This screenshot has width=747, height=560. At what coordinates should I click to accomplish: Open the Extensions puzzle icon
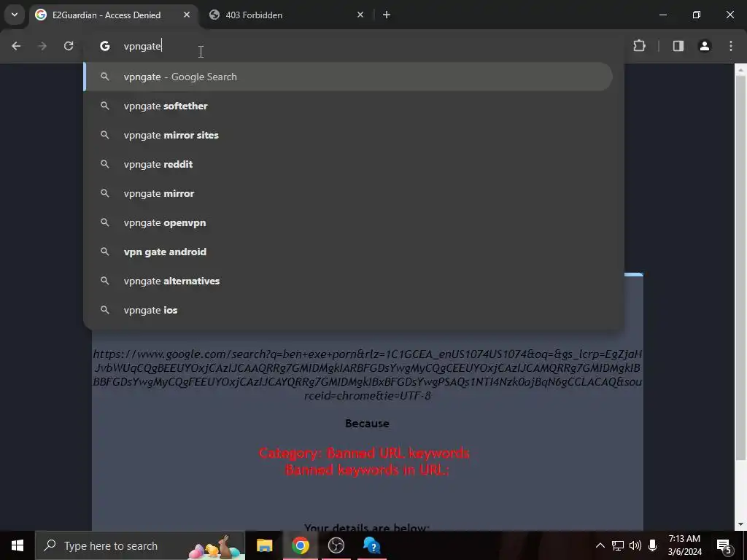(639, 46)
